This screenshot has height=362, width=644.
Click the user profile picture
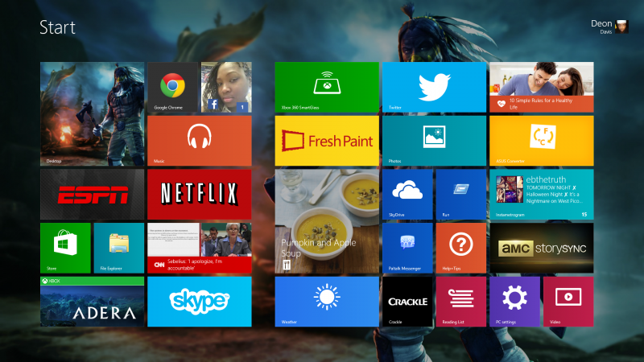[621, 27]
